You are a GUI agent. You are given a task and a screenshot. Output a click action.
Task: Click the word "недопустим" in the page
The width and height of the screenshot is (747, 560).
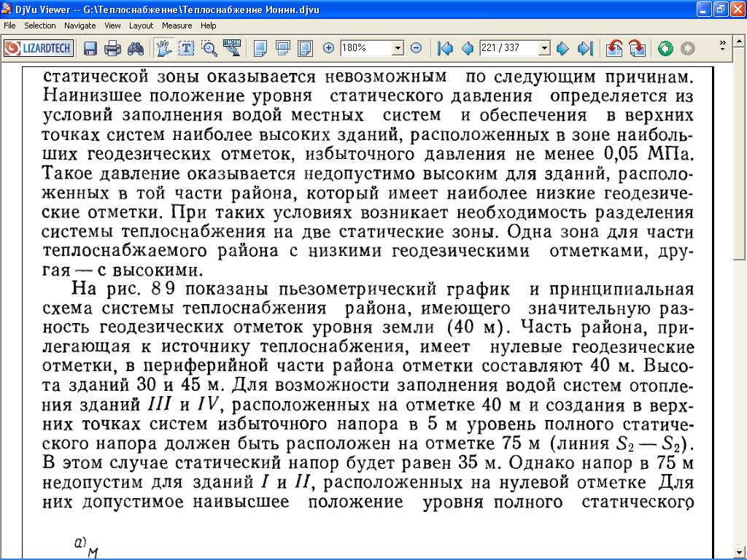93,483
